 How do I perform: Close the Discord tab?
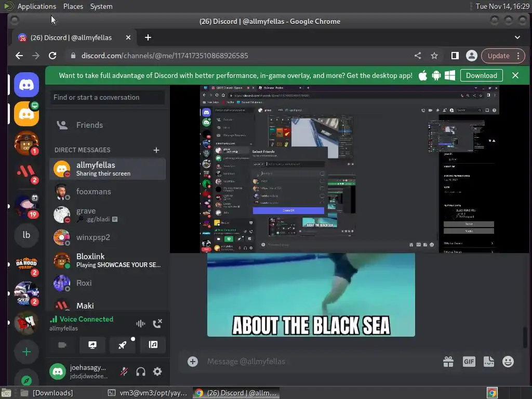128,37
